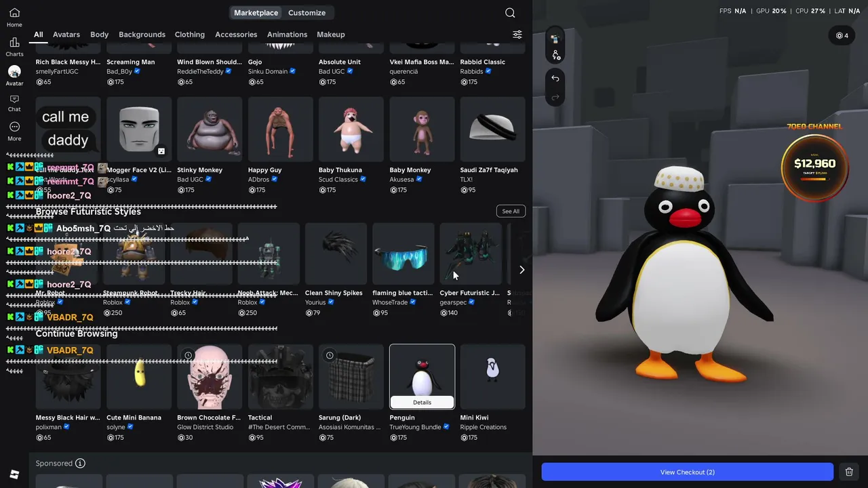The height and width of the screenshot is (488, 868).
Task: Redo the avatar change
Action: click(555, 98)
